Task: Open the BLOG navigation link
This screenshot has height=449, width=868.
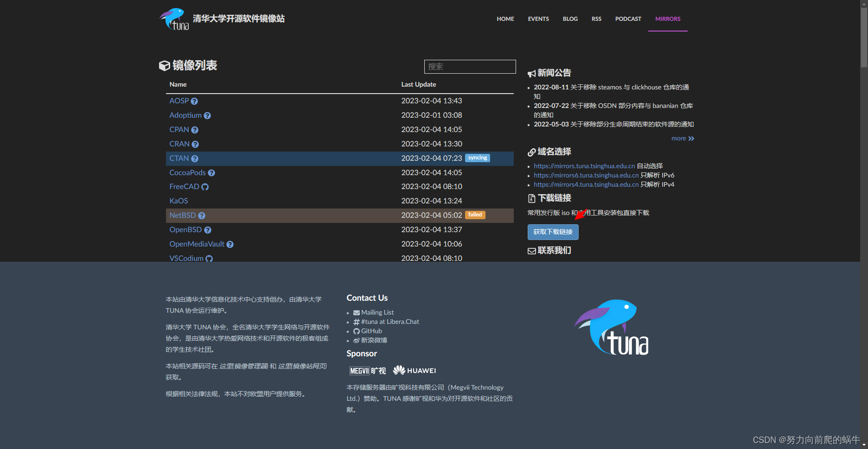Action: [x=570, y=19]
